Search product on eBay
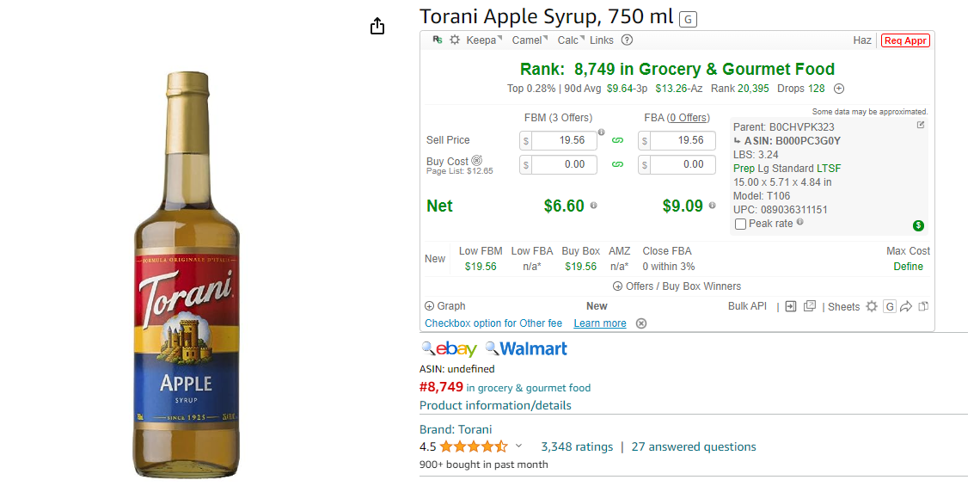 [x=450, y=349]
